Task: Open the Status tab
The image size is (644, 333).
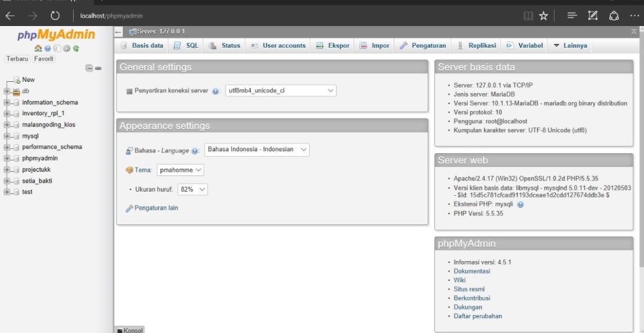Action: coord(225,46)
